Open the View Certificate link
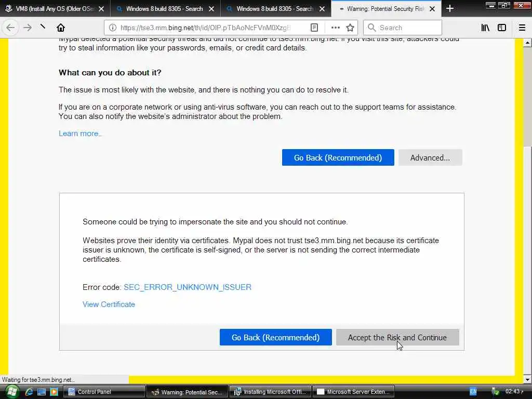This screenshot has height=399, width=532. (x=109, y=304)
